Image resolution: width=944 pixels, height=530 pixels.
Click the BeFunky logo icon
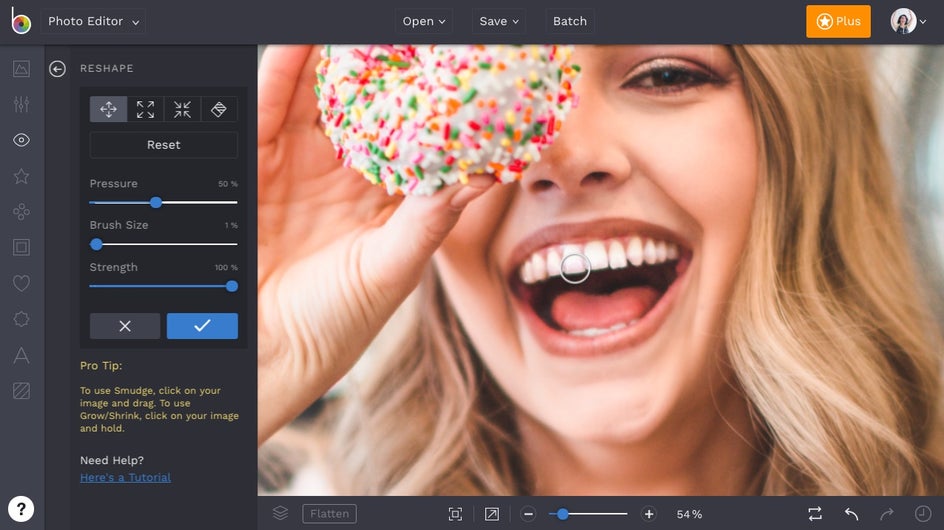20,21
